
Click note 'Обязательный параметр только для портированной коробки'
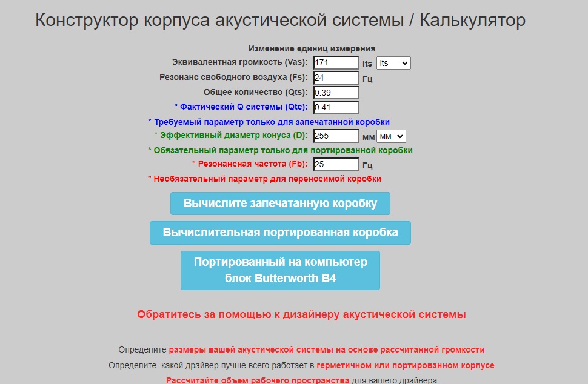click(283, 150)
